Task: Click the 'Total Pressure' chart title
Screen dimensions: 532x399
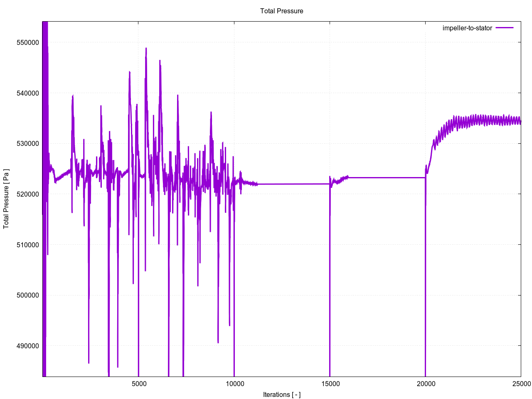Action: pyautogui.click(x=281, y=11)
